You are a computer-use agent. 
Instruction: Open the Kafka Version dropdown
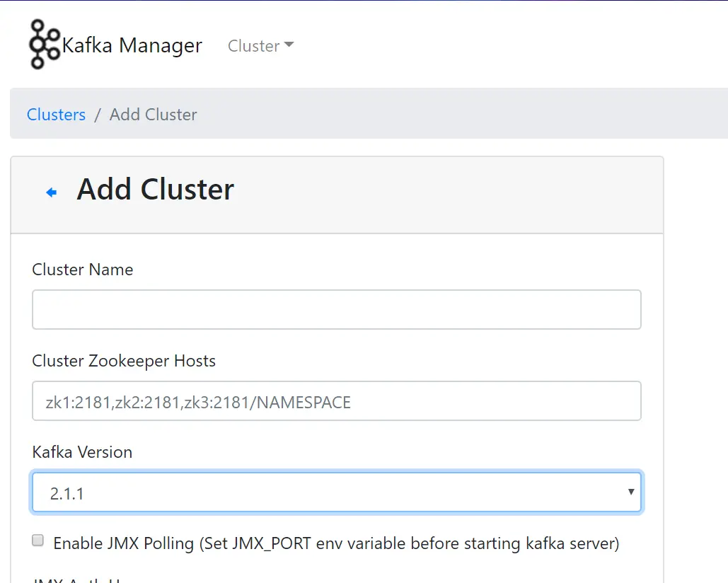click(x=336, y=492)
